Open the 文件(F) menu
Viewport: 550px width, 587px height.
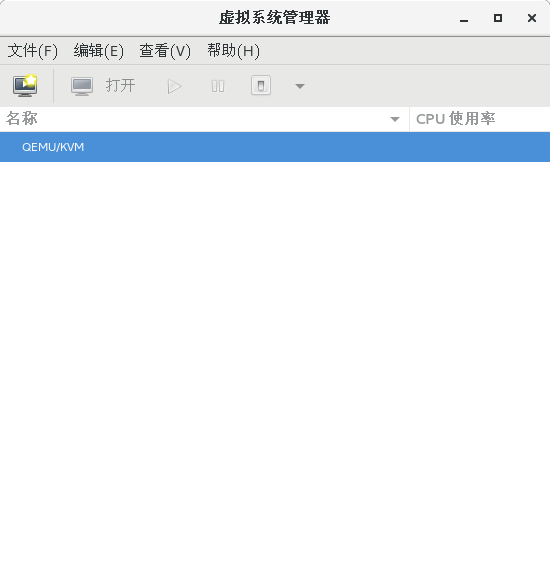[x=33, y=51]
